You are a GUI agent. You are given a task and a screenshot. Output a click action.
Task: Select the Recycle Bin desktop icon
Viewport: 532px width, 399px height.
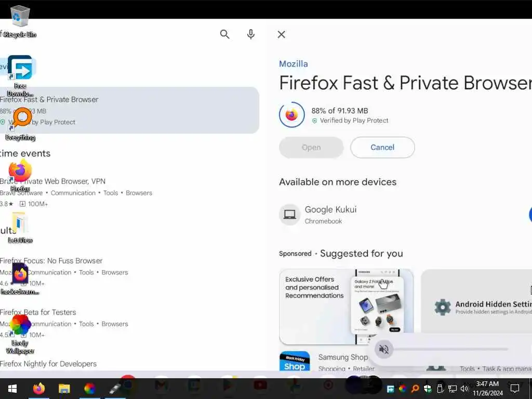pos(20,21)
